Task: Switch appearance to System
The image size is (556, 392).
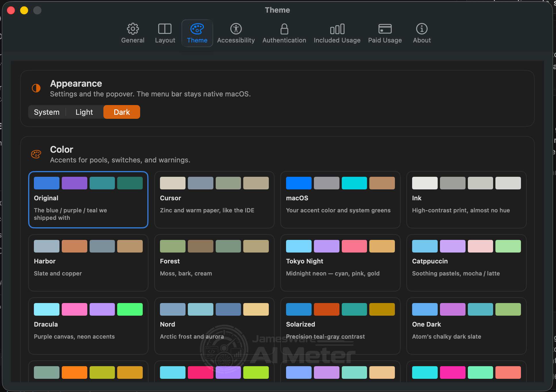Action: (x=47, y=112)
